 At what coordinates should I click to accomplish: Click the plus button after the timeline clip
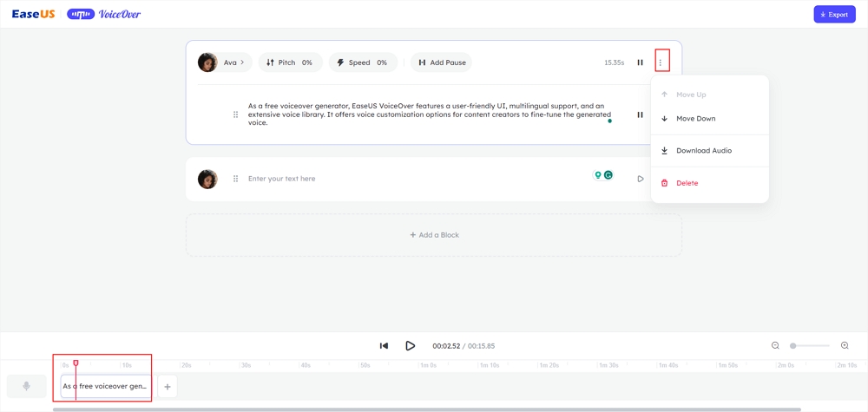(x=168, y=387)
